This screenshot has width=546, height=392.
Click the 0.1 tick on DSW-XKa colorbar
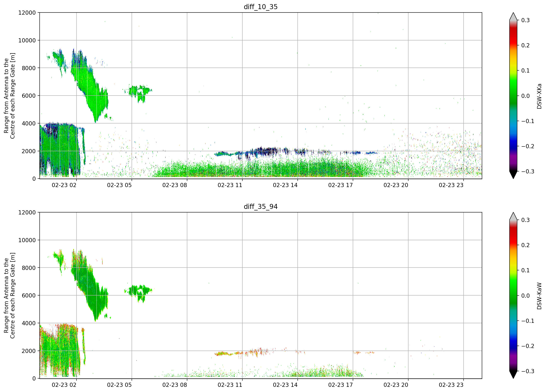[x=525, y=71]
